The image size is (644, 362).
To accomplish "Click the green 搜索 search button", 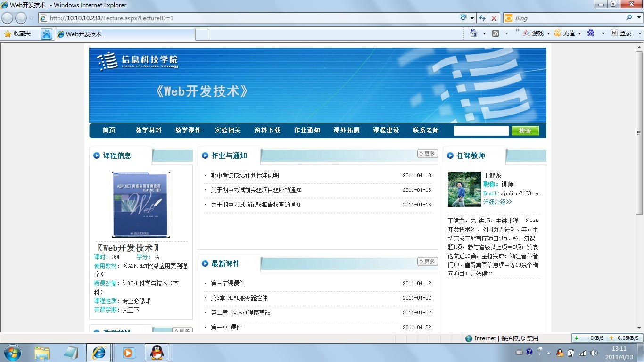I will (525, 131).
